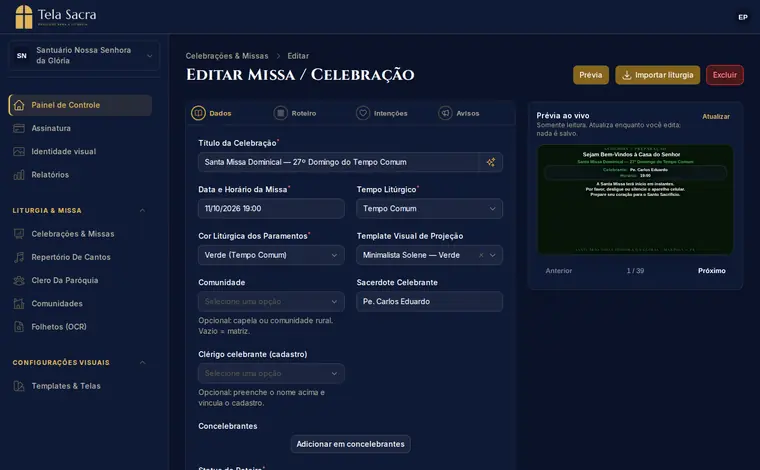
Task: Click the Sacerdote Celebrante input field
Action: click(x=429, y=302)
